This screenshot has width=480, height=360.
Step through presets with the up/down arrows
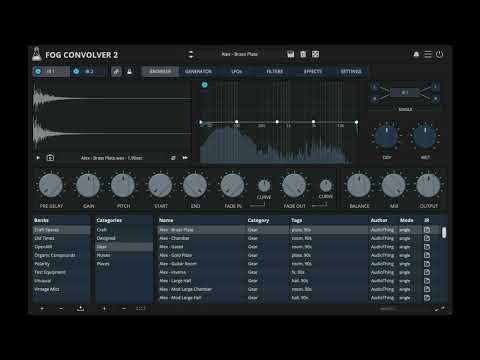pos(191,54)
